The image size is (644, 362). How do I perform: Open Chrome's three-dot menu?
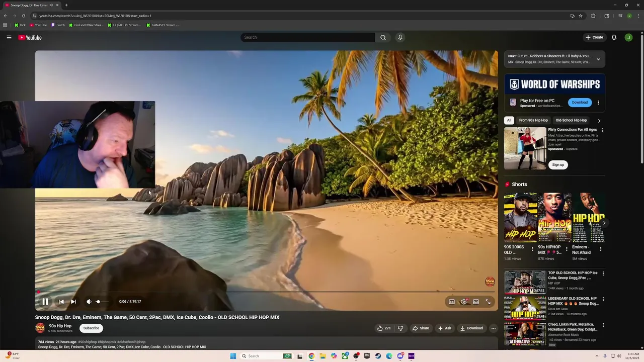point(638,16)
